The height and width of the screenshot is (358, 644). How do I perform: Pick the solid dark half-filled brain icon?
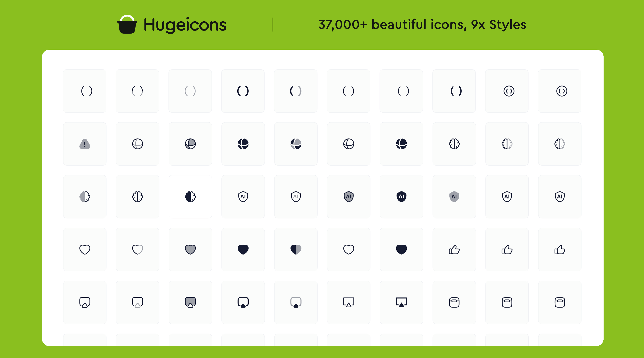[190, 197]
